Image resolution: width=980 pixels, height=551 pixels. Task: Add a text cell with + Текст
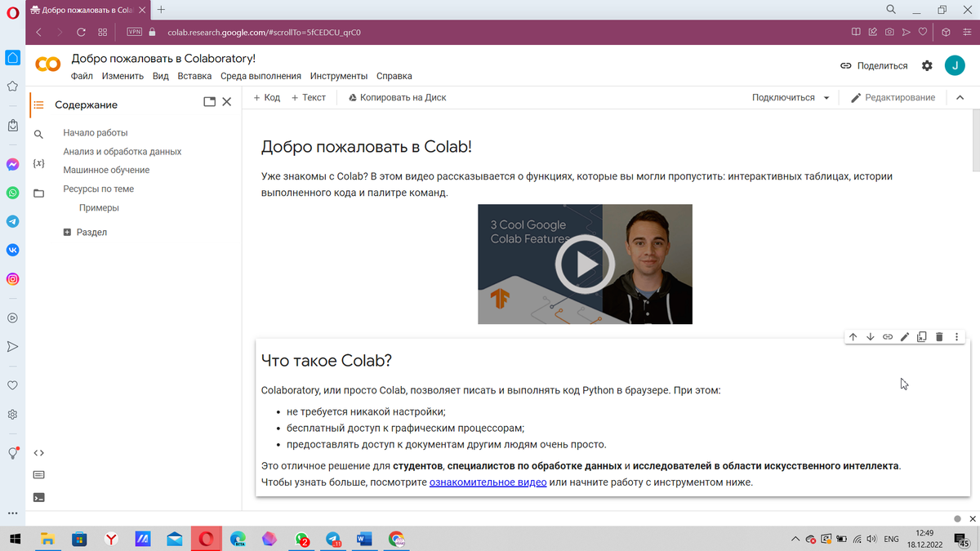pyautogui.click(x=308, y=97)
